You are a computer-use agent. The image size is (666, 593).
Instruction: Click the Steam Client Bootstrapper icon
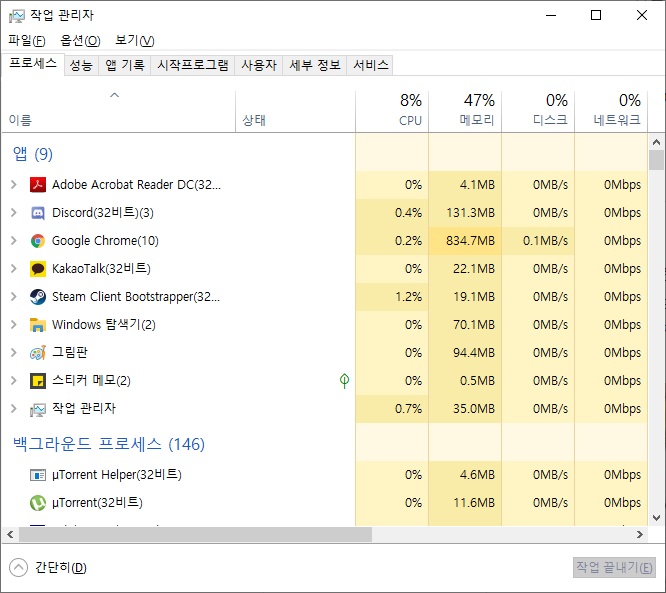pos(38,297)
